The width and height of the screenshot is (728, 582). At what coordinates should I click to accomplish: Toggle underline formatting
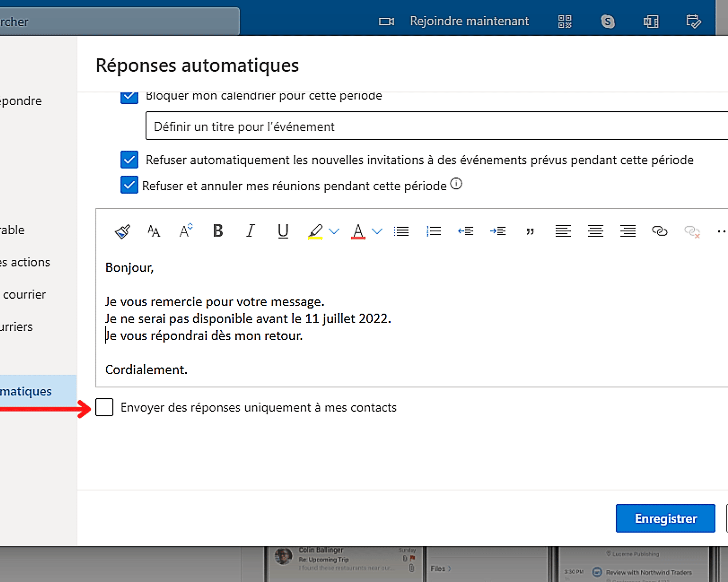283,231
